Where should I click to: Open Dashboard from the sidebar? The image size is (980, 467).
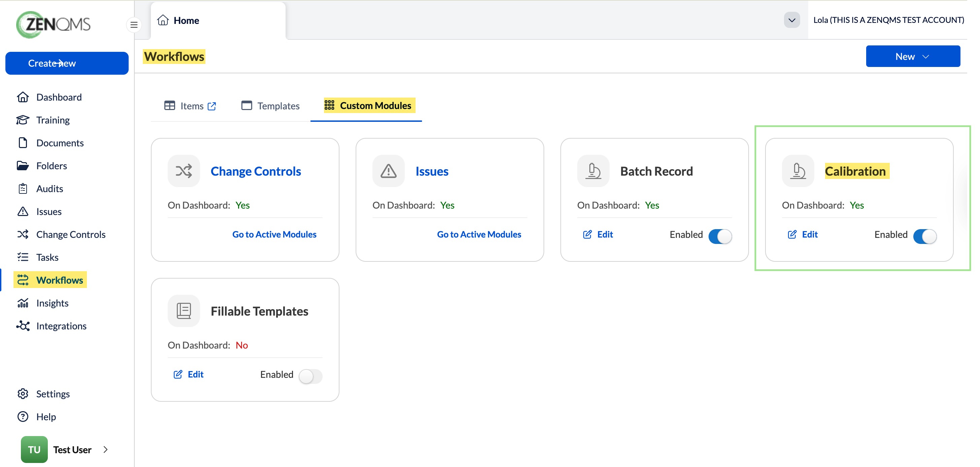pos(59,97)
